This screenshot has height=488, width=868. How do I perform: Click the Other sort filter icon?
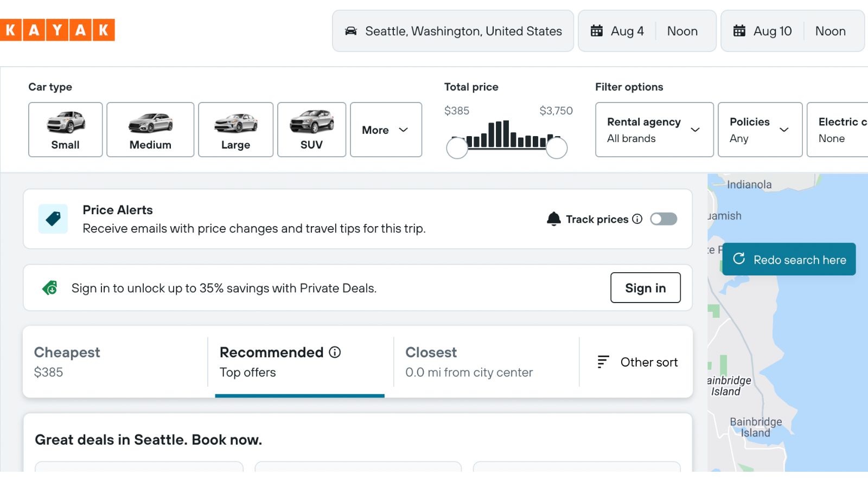tap(602, 362)
